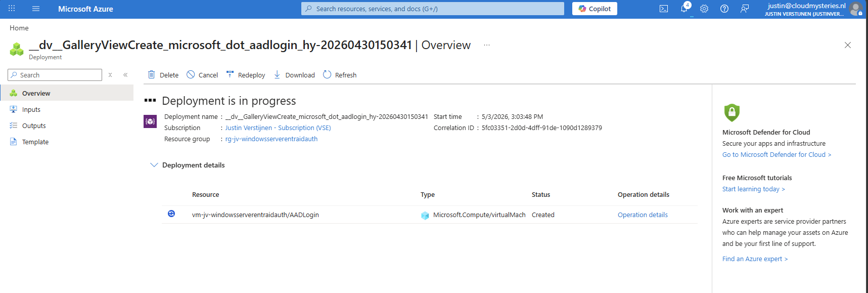Cancel the running deployment

click(202, 75)
